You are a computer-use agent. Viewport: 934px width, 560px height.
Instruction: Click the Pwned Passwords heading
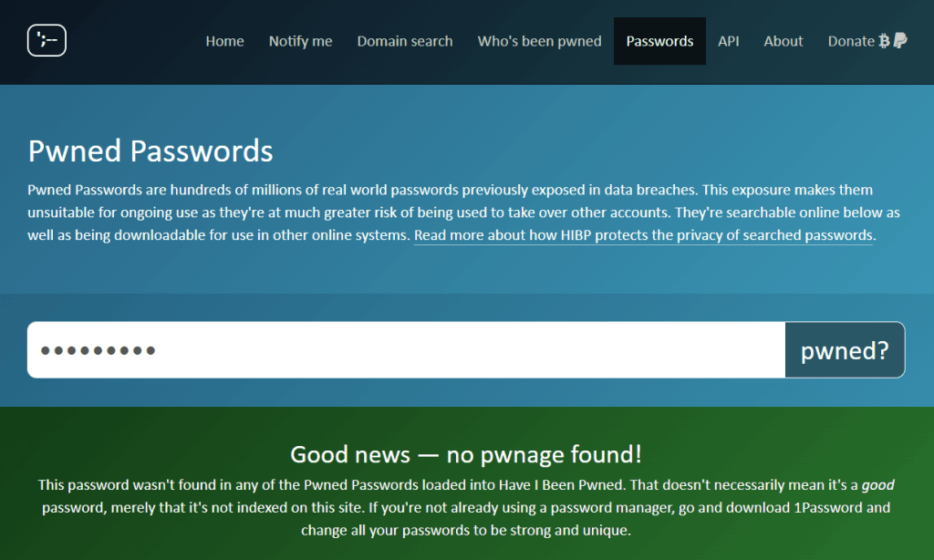click(x=150, y=150)
